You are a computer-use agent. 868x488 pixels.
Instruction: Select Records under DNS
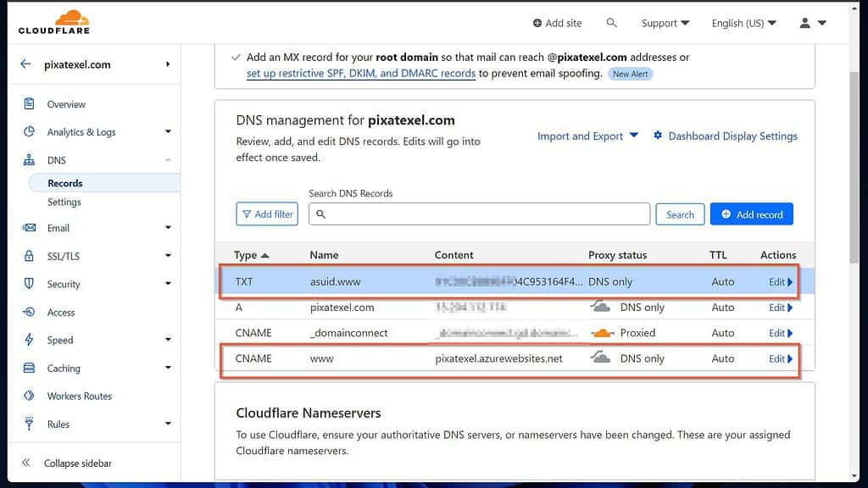click(x=64, y=183)
